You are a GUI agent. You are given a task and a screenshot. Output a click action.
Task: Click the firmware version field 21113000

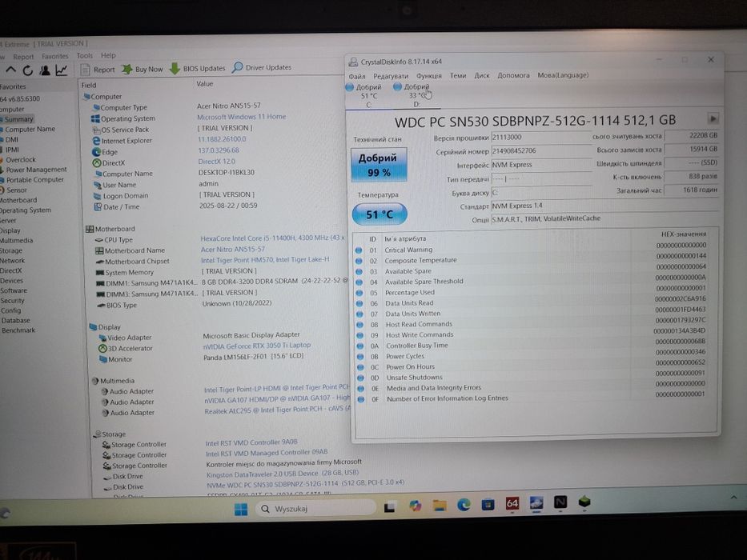tap(541, 137)
